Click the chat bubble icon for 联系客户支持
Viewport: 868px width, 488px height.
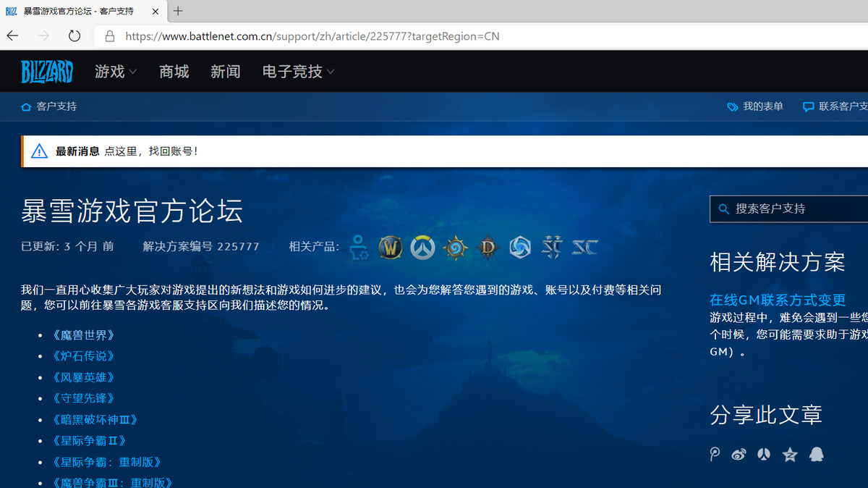[x=809, y=106]
